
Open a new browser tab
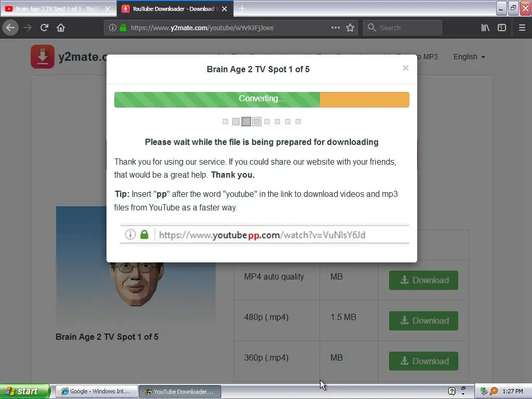pos(242,8)
